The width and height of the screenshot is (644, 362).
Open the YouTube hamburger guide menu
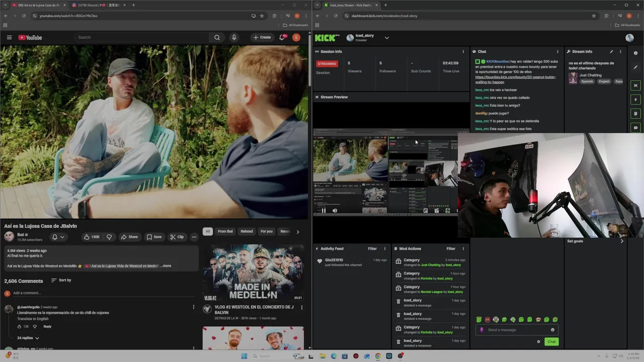tap(9, 37)
